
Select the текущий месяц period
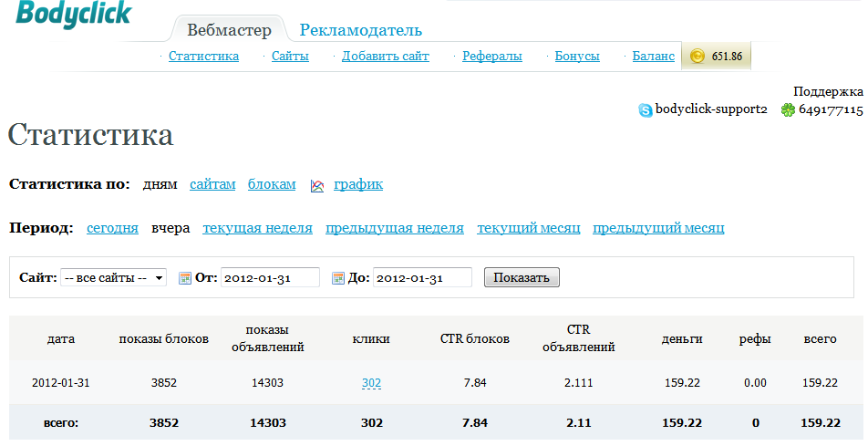point(529,228)
